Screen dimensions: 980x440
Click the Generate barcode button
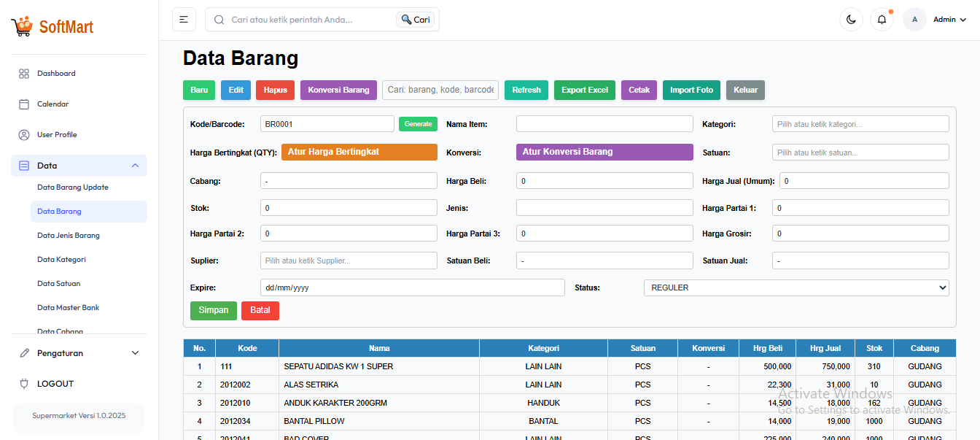418,124
